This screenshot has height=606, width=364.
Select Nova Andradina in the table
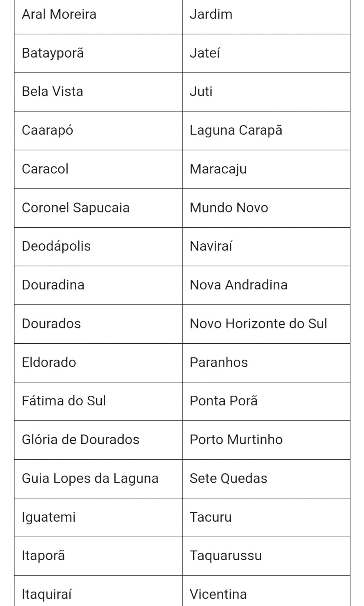point(238,285)
